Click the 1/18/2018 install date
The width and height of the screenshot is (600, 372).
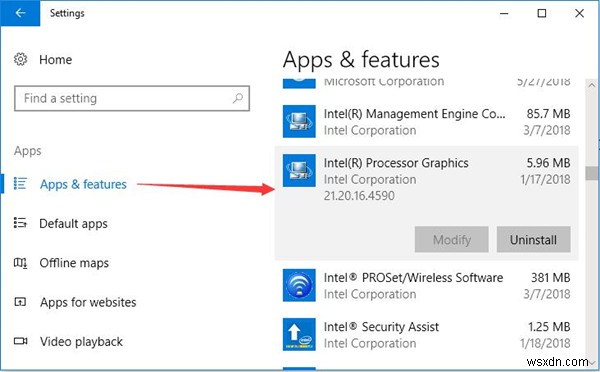(x=545, y=343)
